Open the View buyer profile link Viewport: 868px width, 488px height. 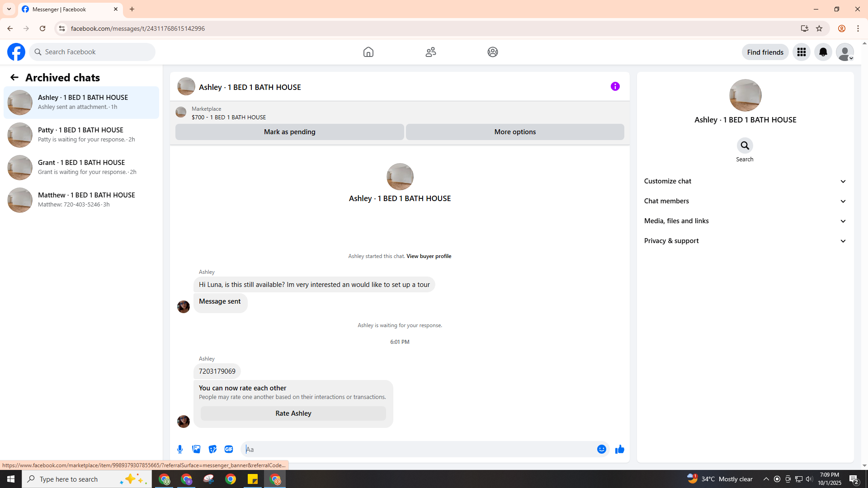[x=429, y=256]
